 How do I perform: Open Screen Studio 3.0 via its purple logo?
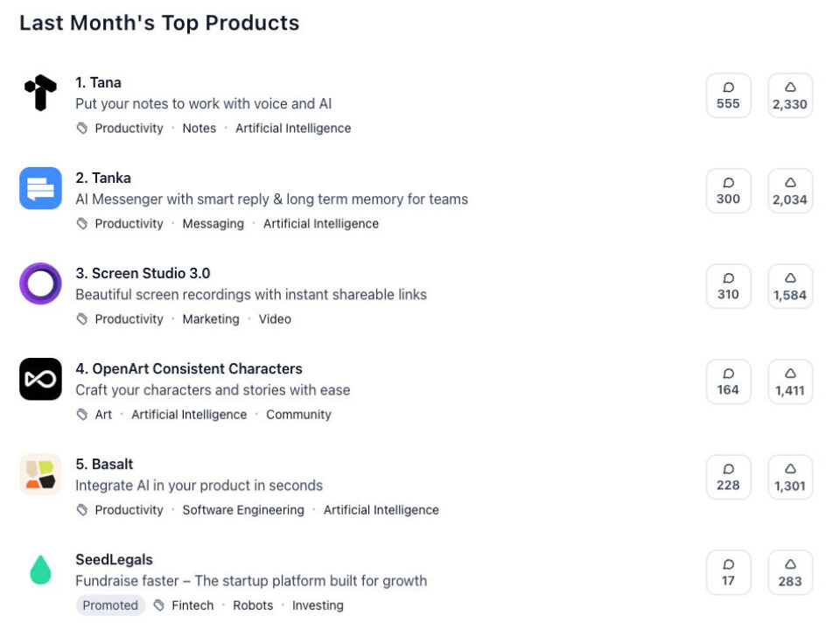click(40, 284)
